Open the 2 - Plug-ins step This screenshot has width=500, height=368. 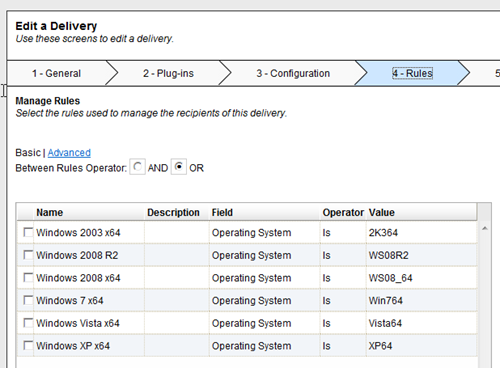(168, 73)
